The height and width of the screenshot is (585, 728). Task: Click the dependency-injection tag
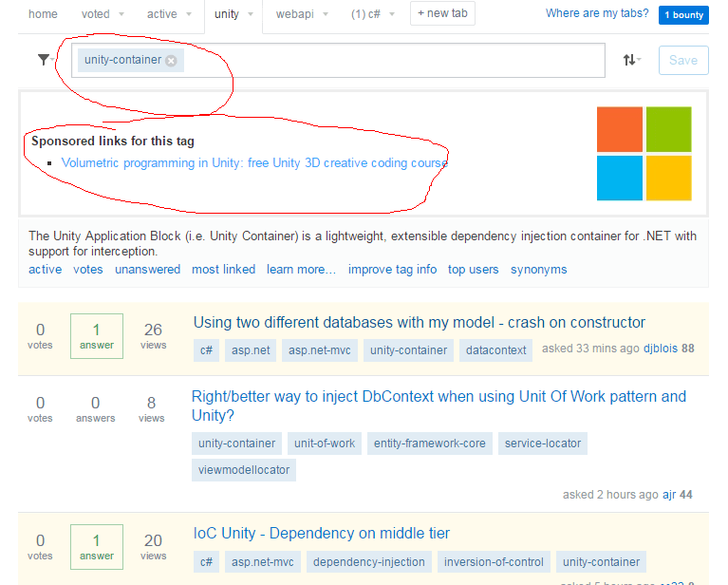click(369, 562)
